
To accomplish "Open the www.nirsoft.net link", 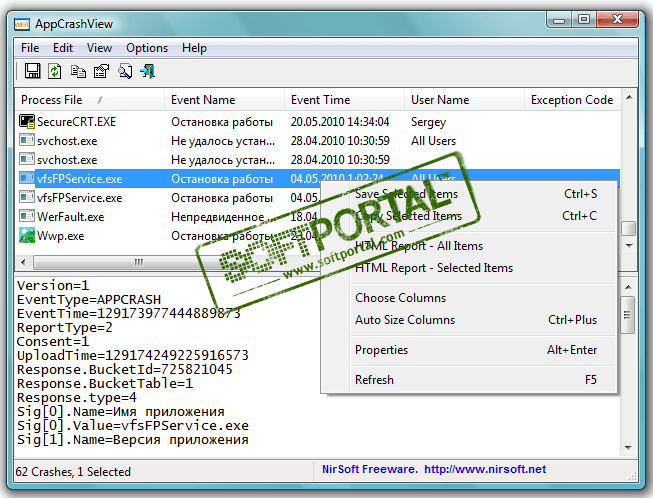I will 485,469.
